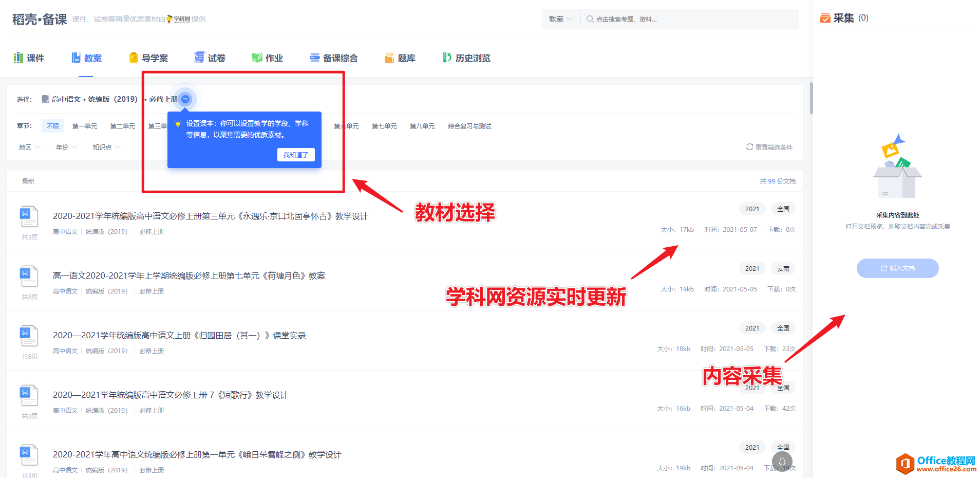Click the search magnifier icon
The height and width of the screenshot is (478, 980).
[590, 19]
